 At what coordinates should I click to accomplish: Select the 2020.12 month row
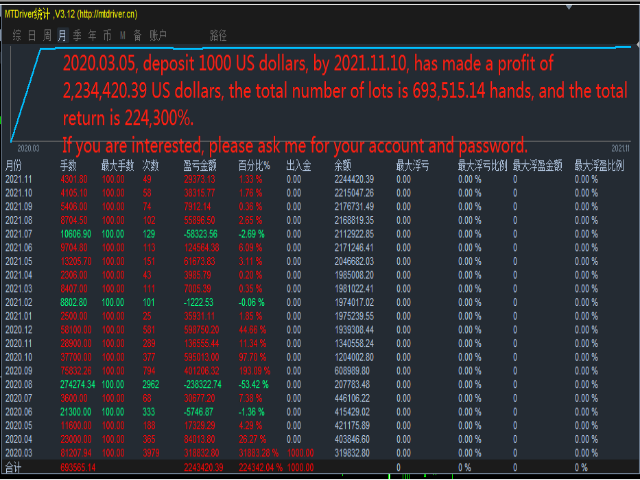320,330
